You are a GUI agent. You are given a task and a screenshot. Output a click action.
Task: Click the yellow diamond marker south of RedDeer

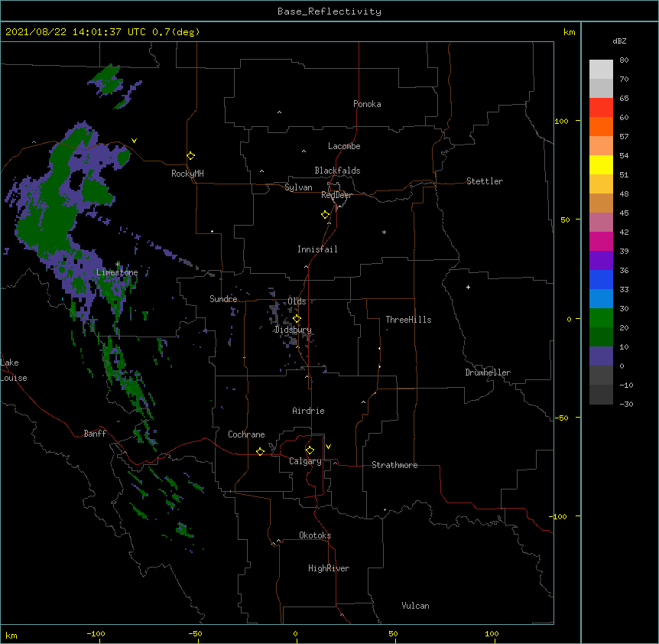point(326,215)
